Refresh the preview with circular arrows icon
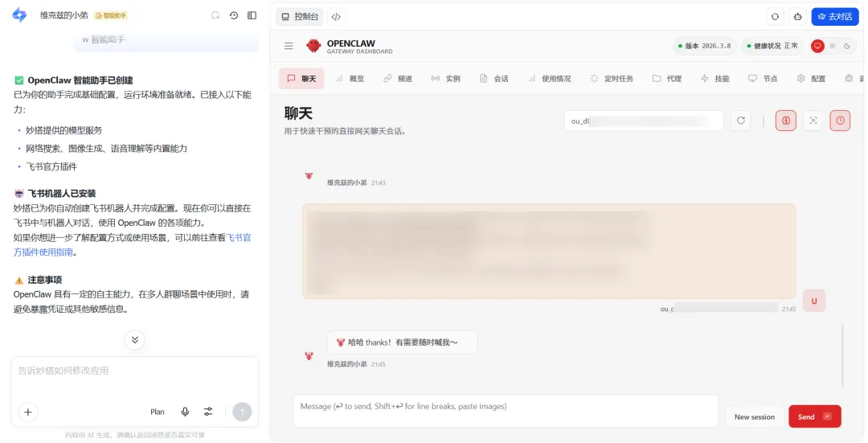868x443 pixels. [775, 17]
